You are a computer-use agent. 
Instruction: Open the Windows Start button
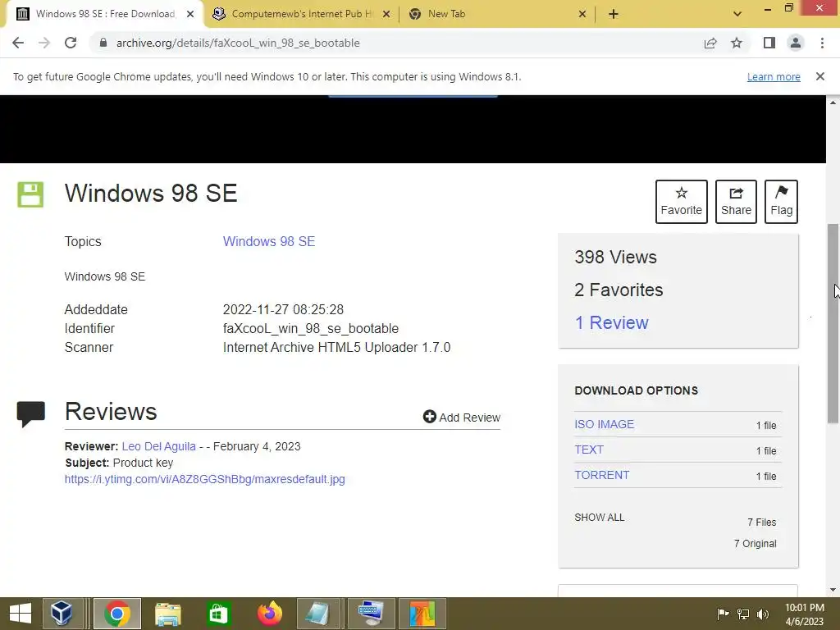click(21, 614)
